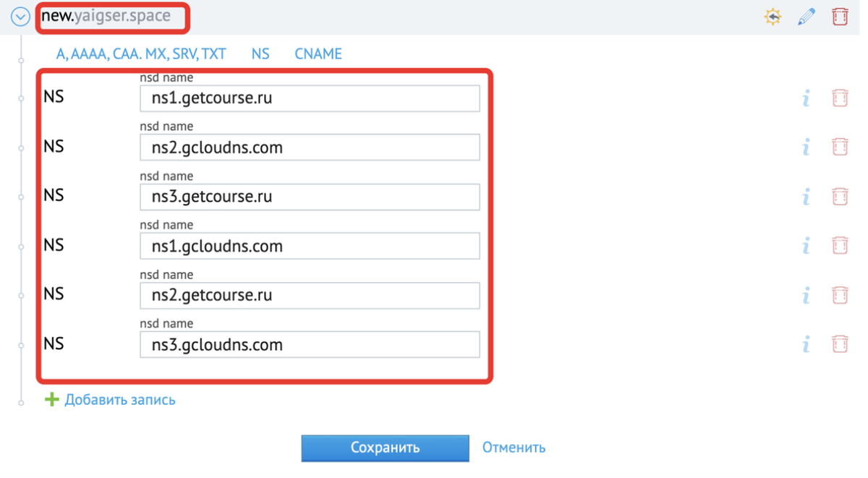
Task: Click the ns3.gcloudns.com input field
Action: point(310,344)
